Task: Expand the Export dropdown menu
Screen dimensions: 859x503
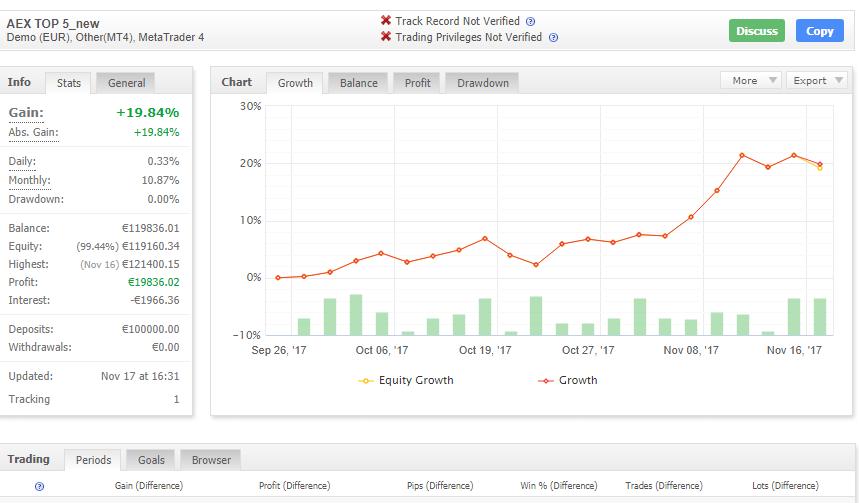Action: click(x=816, y=81)
